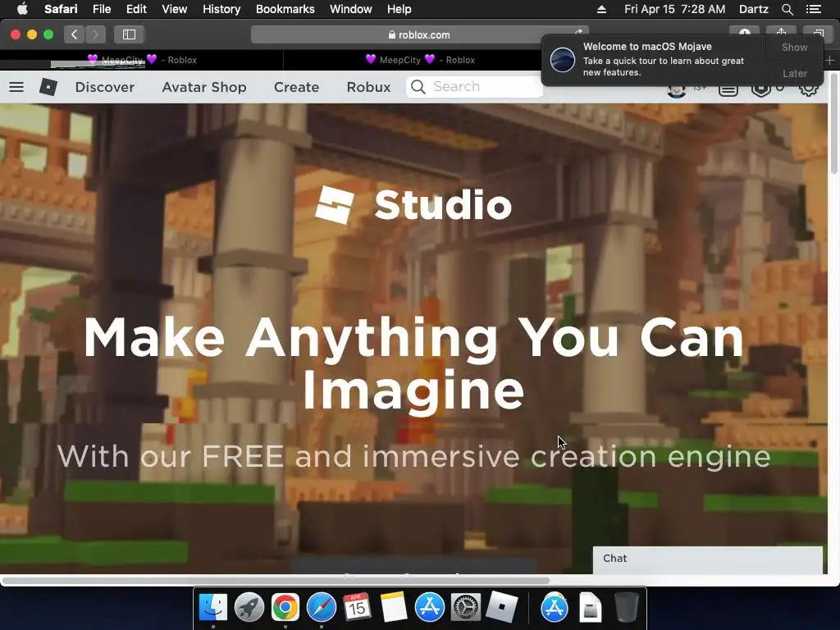This screenshot has width=840, height=630.
Task: Show all tabs overview button
Action: 818,33
